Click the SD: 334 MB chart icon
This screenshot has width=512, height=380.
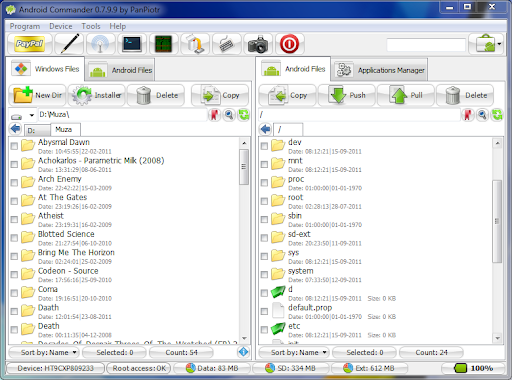[x=270, y=368]
